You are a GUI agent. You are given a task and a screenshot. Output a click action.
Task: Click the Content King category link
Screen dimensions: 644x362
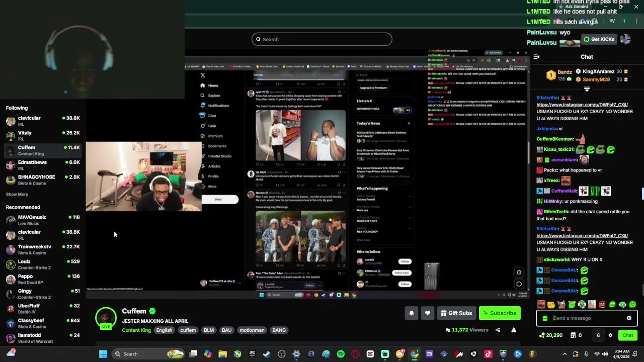136,330
